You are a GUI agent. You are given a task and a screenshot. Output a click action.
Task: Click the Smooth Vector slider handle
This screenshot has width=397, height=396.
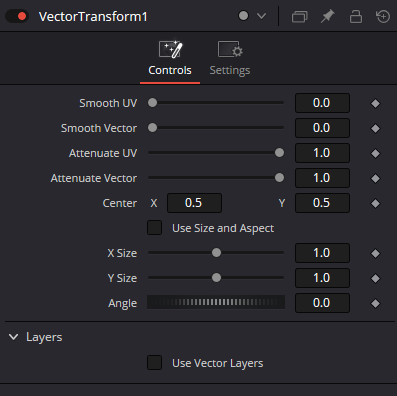click(x=152, y=128)
